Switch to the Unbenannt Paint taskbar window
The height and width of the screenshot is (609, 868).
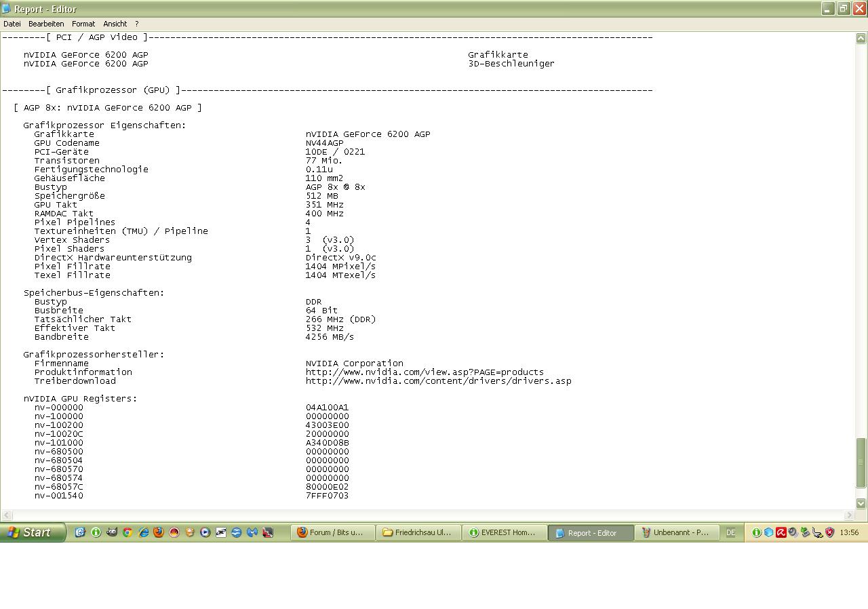coord(677,532)
